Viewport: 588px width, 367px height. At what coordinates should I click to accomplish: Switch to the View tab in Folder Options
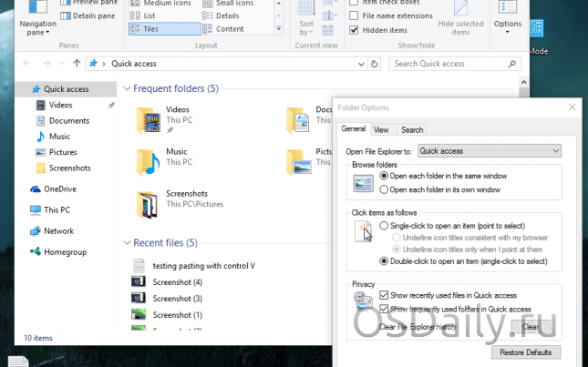pos(381,130)
